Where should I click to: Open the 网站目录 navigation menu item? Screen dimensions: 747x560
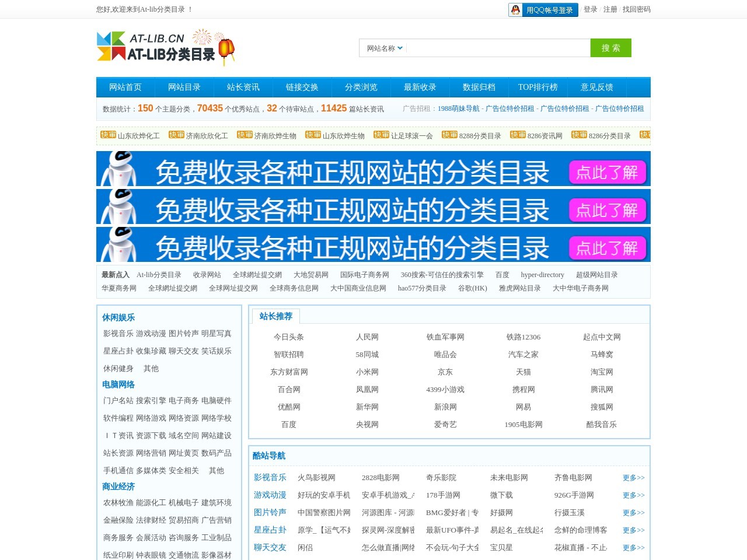click(x=184, y=87)
